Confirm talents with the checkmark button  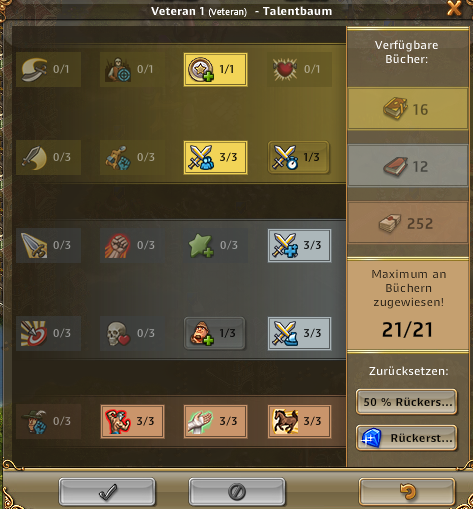[107, 492]
